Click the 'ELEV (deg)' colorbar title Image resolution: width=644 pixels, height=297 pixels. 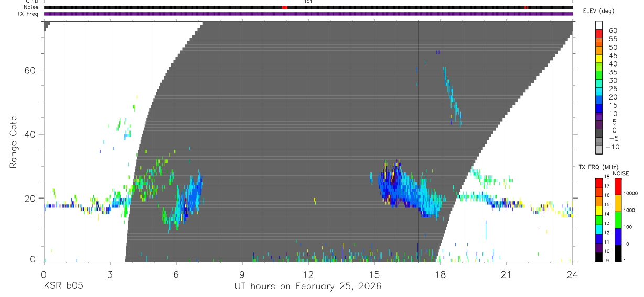click(597, 11)
